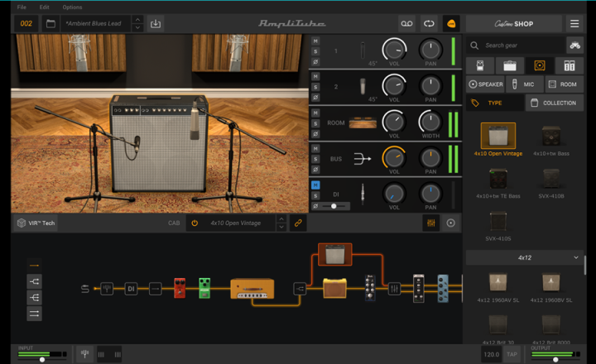This screenshot has width=596, height=364.
Task: Solo the DI channel
Action: [315, 196]
